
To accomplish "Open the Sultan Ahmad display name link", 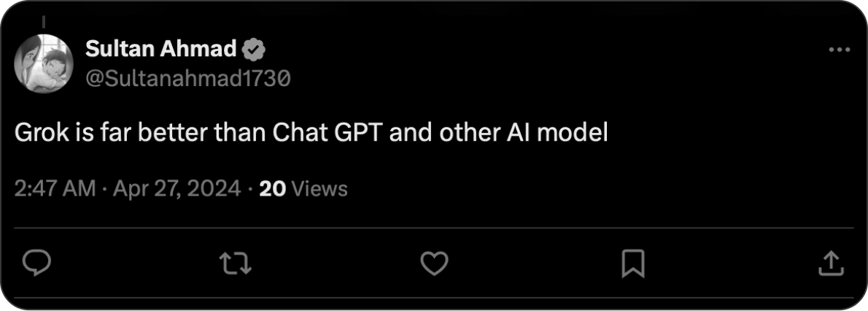I will 160,50.
